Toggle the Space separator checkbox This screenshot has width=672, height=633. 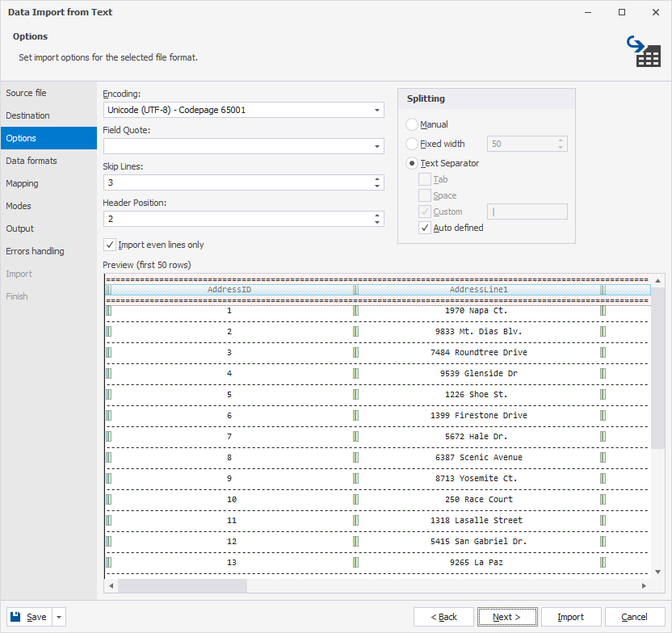425,195
